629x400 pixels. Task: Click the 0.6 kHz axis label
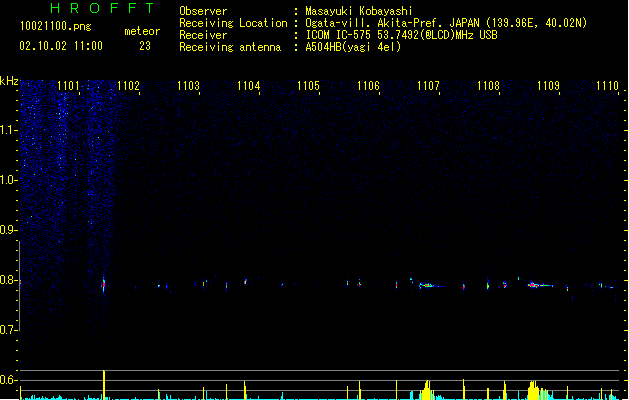(9, 380)
